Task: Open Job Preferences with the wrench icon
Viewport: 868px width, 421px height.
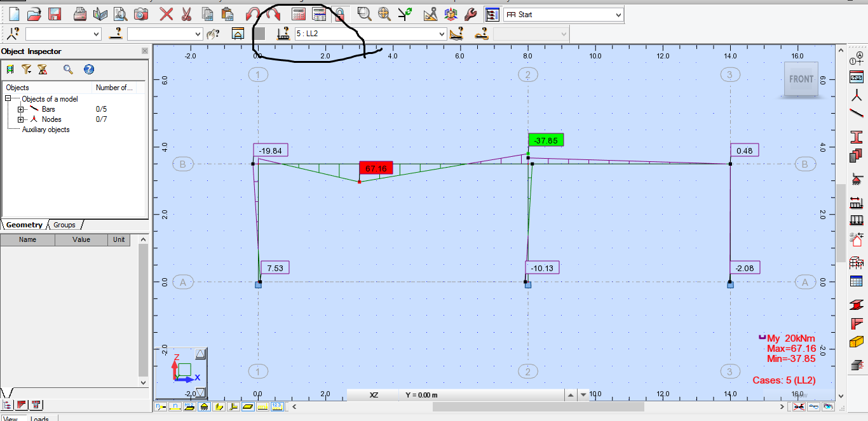Action: click(471, 13)
